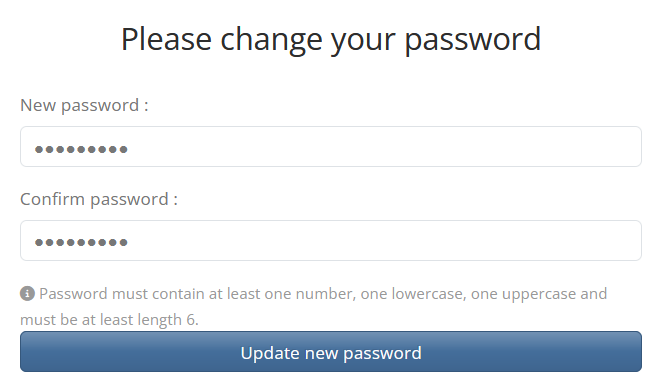The width and height of the screenshot is (653, 381).
Task: Click the masked dots in Confirm password field
Action: click(x=81, y=242)
